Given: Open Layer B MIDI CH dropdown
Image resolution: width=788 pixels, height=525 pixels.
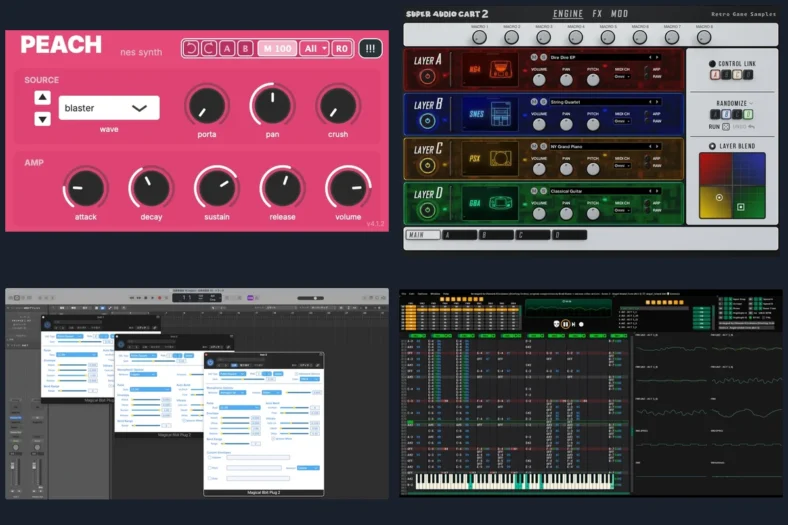Looking at the screenshot, I should coord(622,121).
